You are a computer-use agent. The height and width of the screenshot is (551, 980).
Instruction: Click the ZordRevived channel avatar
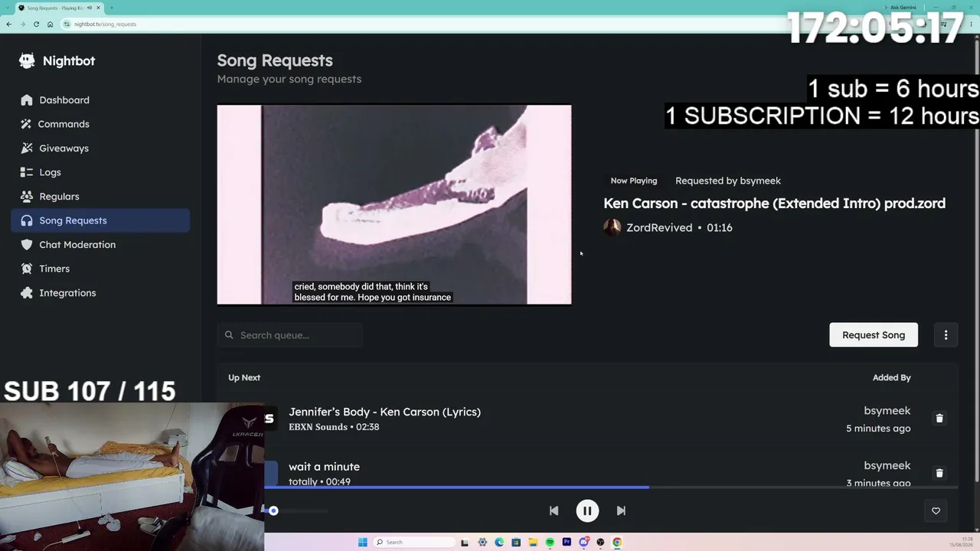(x=612, y=227)
